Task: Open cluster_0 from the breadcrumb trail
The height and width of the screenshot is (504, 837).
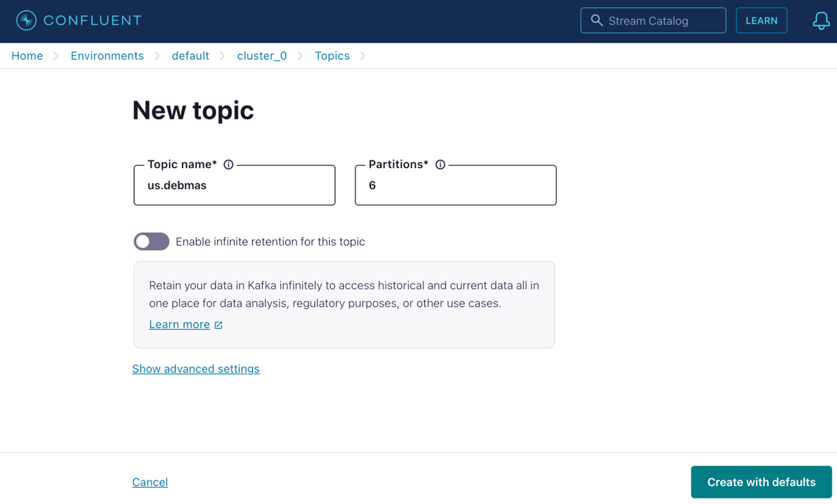Action: coord(262,55)
